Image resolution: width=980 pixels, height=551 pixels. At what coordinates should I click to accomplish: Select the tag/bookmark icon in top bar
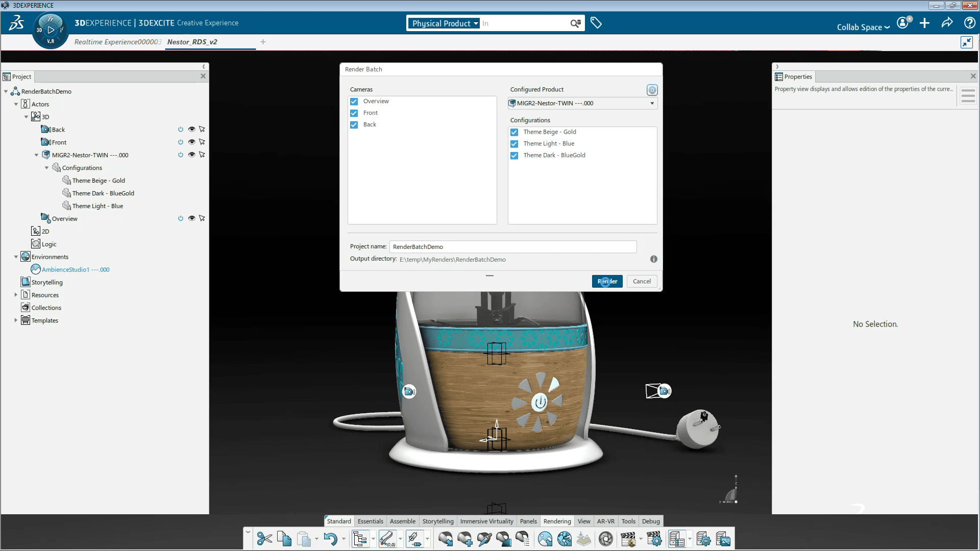[596, 22]
